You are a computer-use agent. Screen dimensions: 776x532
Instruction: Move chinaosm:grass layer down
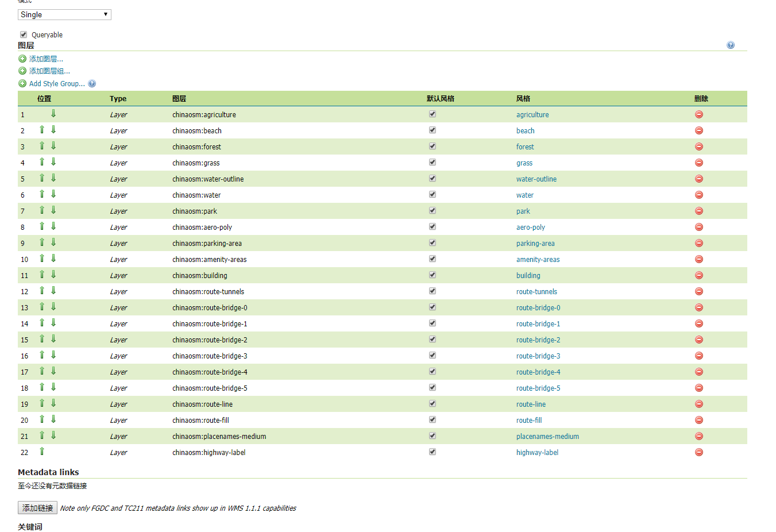(53, 162)
